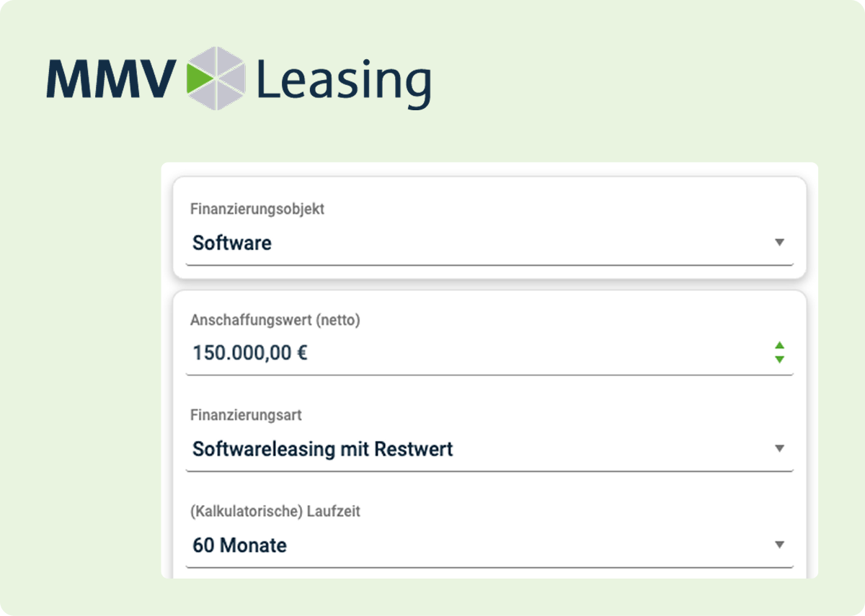Click the 60 Monate selection
The height and width of the screenshot is (616, 865).
239,545
